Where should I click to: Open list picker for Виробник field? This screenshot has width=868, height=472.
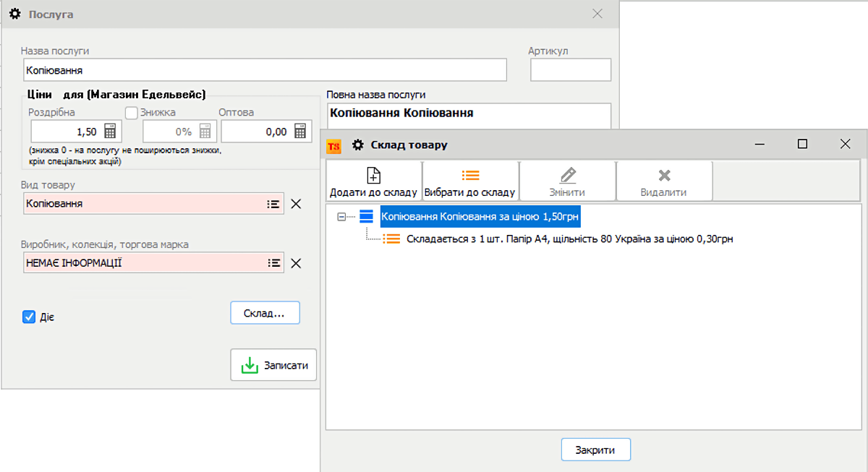point(273,263)
